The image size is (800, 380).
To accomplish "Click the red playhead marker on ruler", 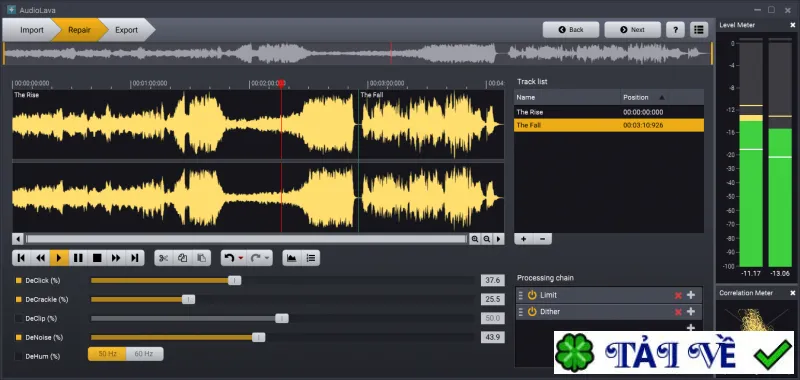I will [x=281, y=83].
